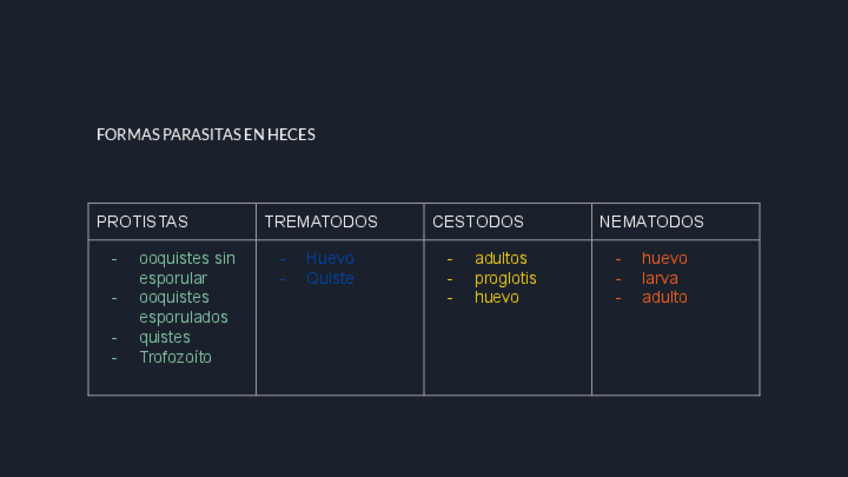Select the yellow 'adultos' item
Screen dimensions: 848x477
(500, 258)
